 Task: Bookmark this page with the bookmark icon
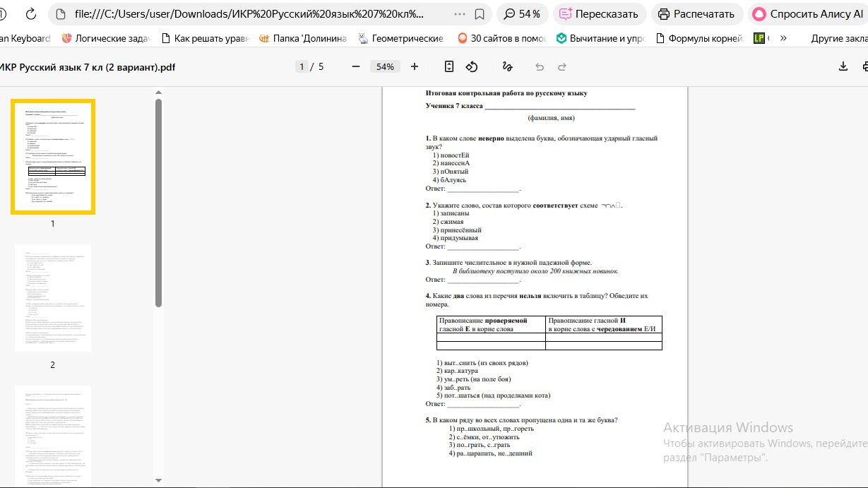pos(480,14)
